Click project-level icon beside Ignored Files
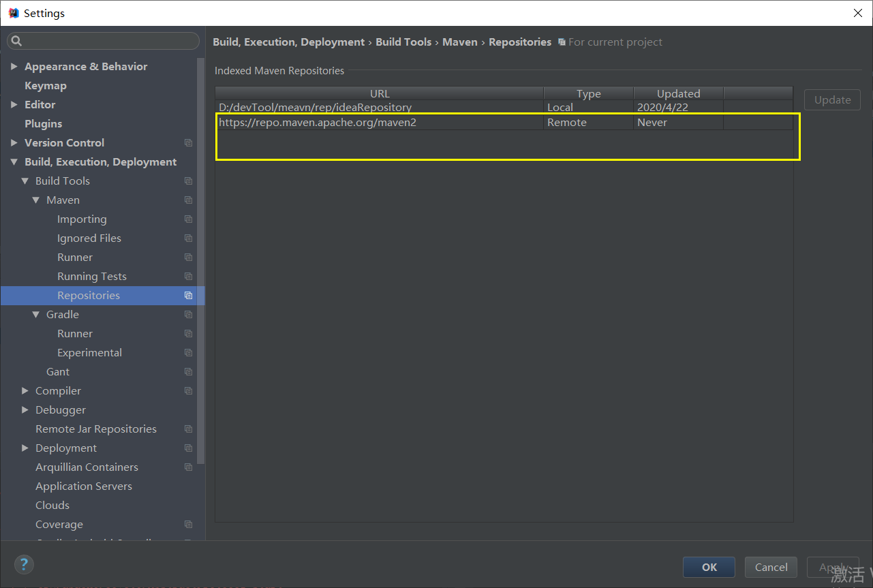The image size is (873, 588). (188, 238)
